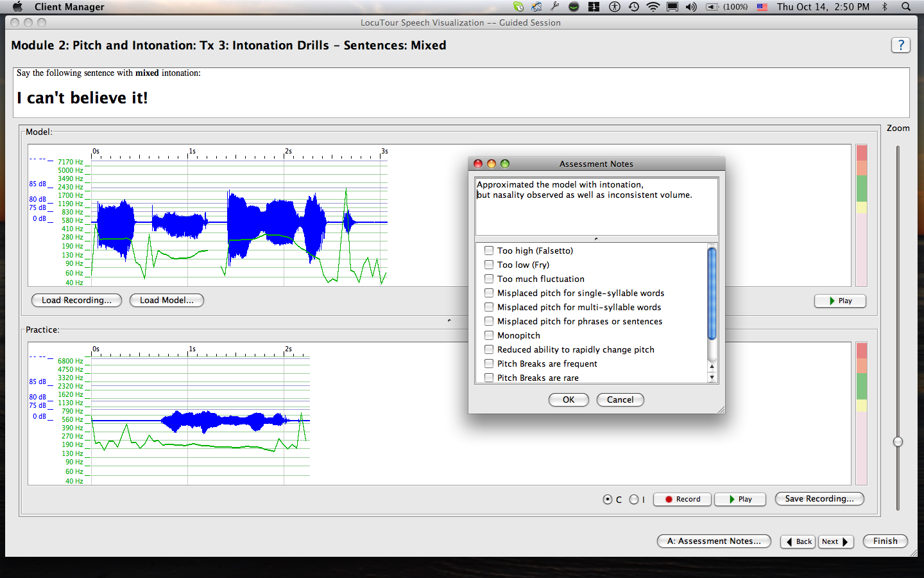Viewport: 924px width, 578px height.
Task: Open Spotlight search in menu bar
Action: [x=906, y=6]
